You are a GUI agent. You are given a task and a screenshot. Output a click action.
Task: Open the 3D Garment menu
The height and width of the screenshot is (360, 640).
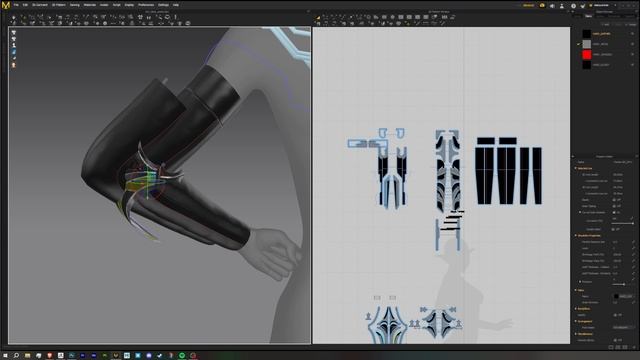point(40,5)
